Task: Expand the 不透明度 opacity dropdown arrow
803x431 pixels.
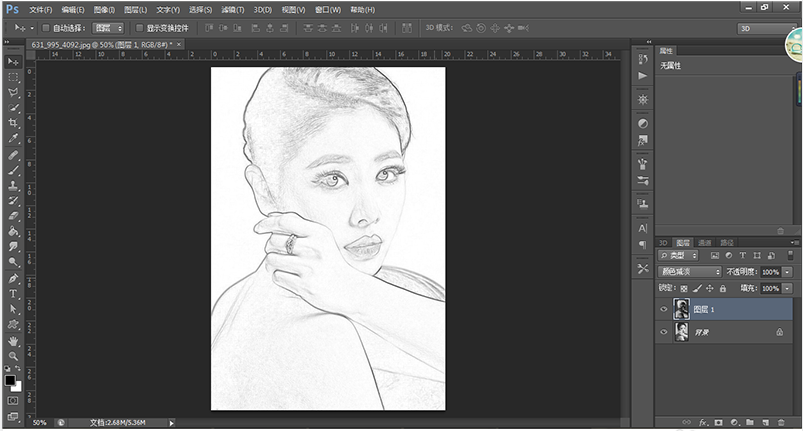Action: tap(786, 272)
